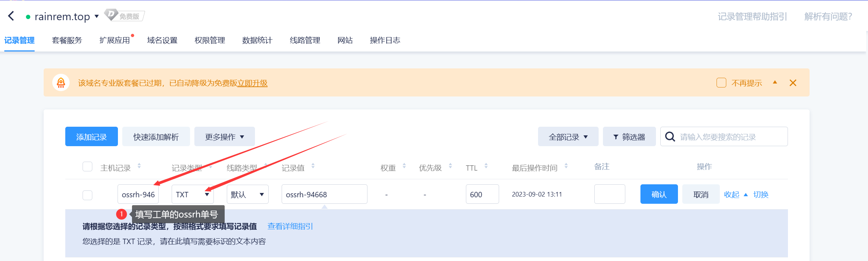Screen dimensions: 868x261
Task: Open the 操作日志 tab
Action: click(385, 40)
